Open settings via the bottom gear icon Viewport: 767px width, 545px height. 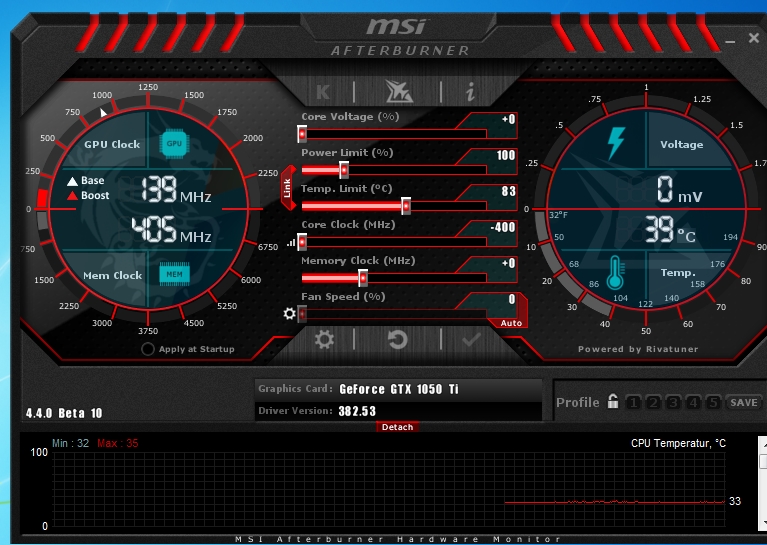(x=324, y=339)
